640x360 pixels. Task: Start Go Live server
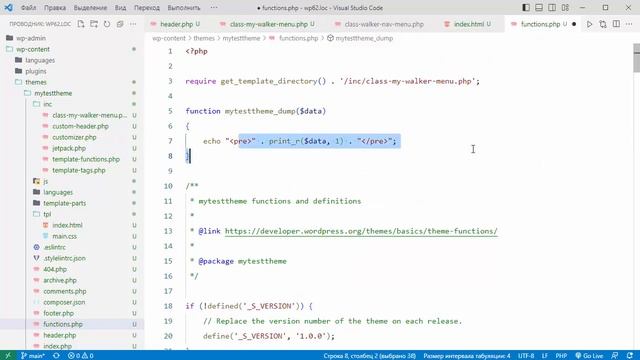click(589, 356)
